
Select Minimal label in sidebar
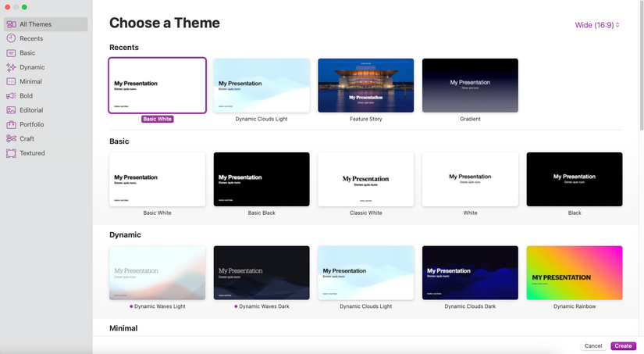[x=30, y=81]
